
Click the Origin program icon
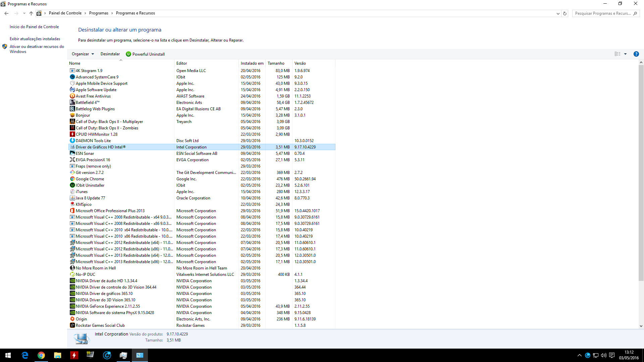click(72, 319)
